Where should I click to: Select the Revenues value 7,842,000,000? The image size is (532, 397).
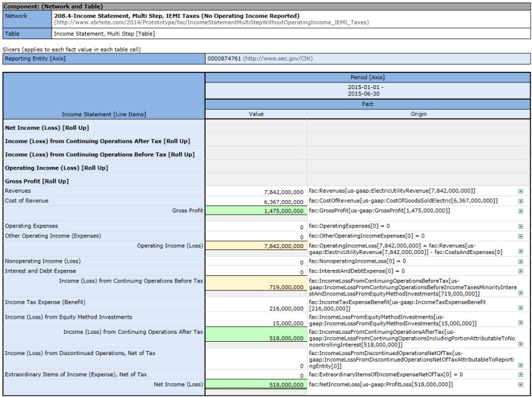(284, 192)
